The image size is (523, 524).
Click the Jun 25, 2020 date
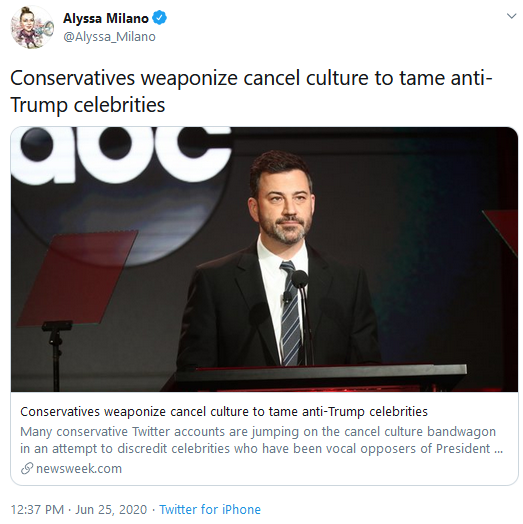click(x=111, y=510)
